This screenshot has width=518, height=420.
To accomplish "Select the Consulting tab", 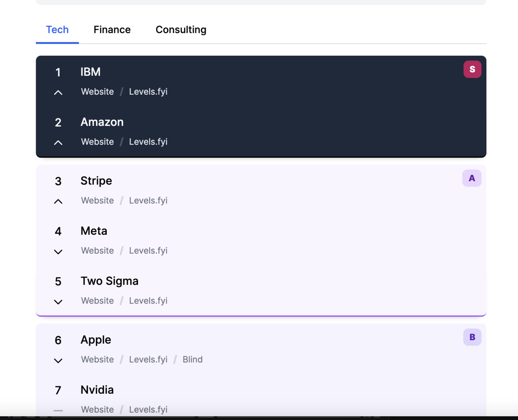I will click(181, 30).
